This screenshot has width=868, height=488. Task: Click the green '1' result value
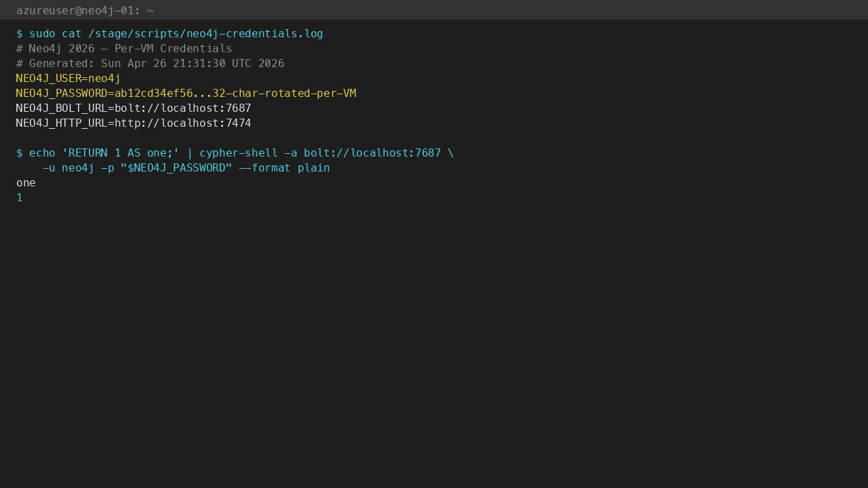(20, 198)
